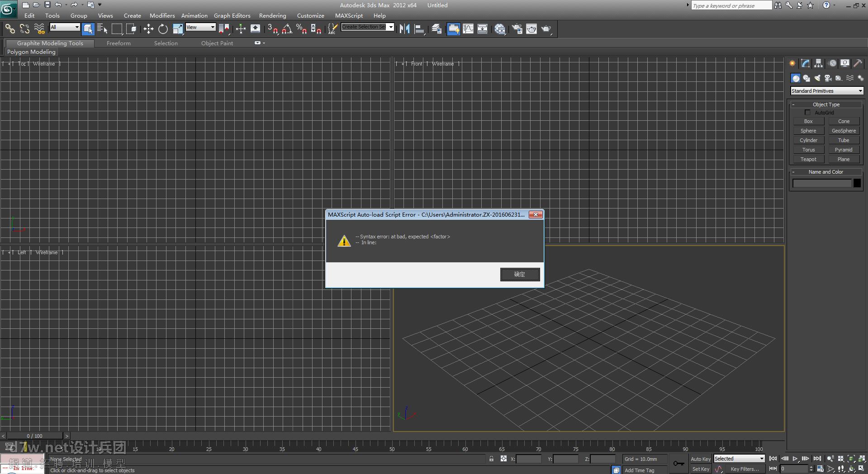Screen dimensions: 868x474
Task: Click the keyword search field
Action: 731,5
